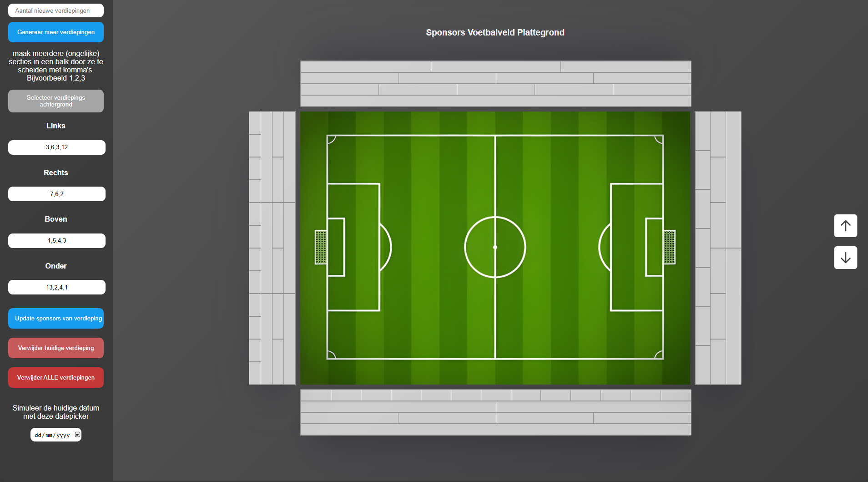The height and width of the screenshot is (482, 868).
Task: Click the up arrow floor button
Action: (845, 226)
